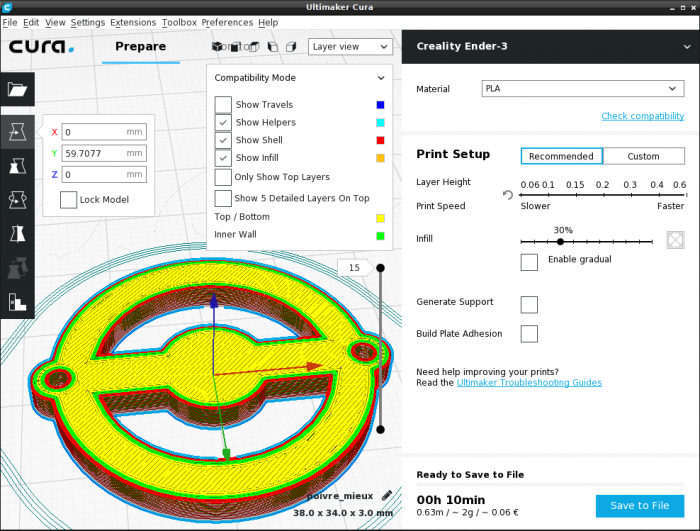Reset layer height with the undo arrow
Screen dimensions: 700x531
click(x=508, y=196)
